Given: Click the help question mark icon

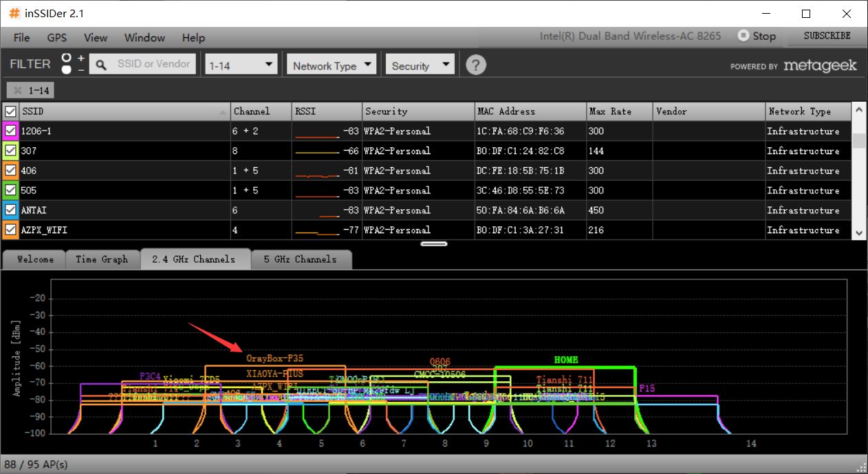Looking at the screenshot, I should pos(476,65).
